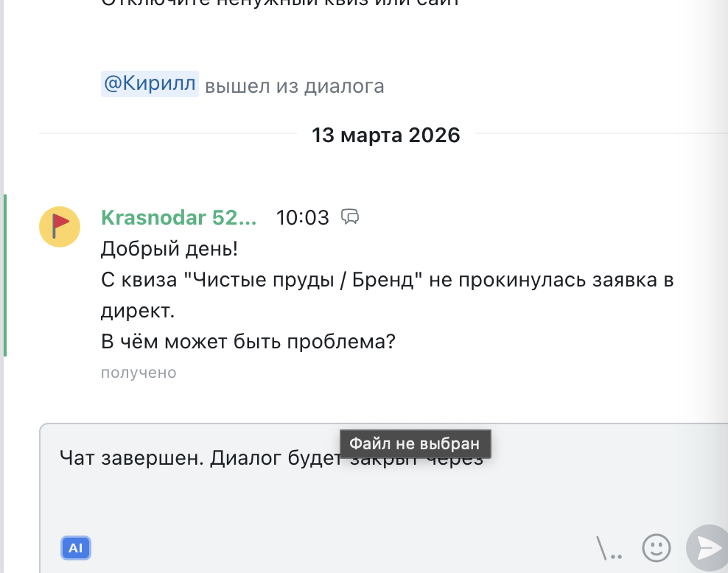
Task: Click the red flag avatar
Action: 60,226
